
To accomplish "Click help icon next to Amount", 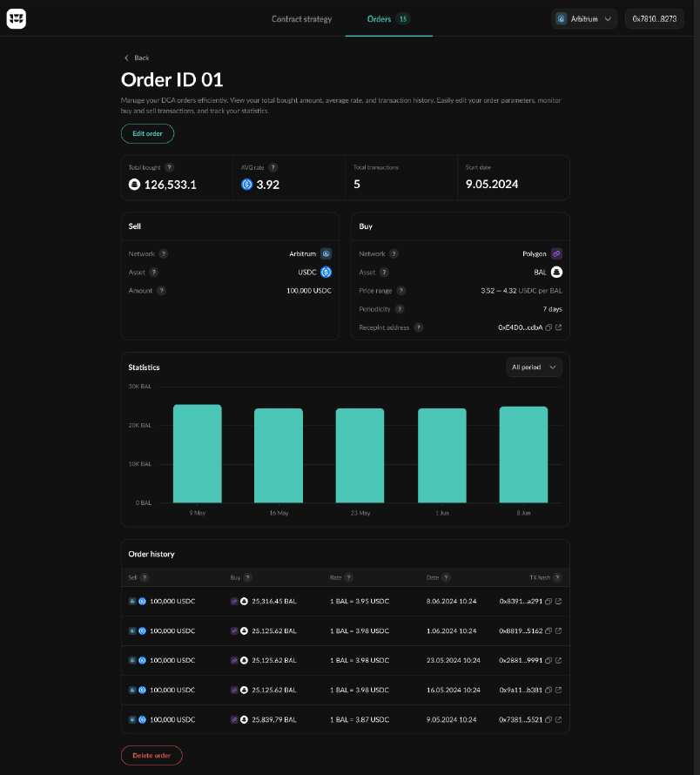I will [161, 291].
